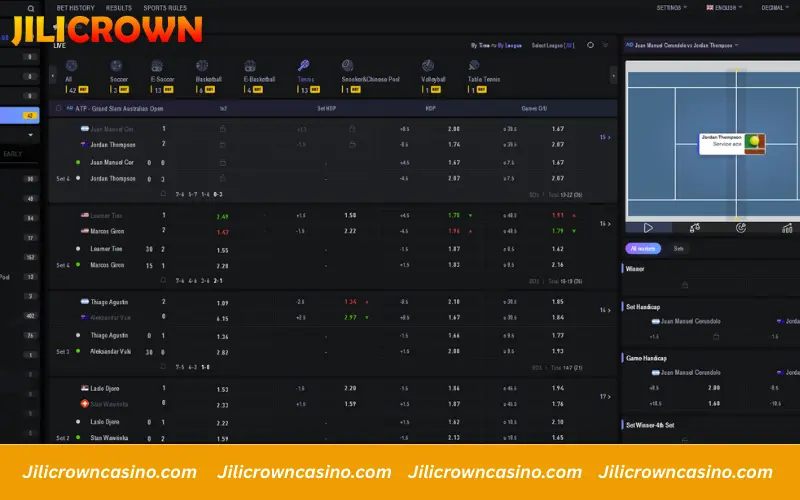Screen dimensions: 800x500
Task: Switch sorting to By Time
Action: 480,45
